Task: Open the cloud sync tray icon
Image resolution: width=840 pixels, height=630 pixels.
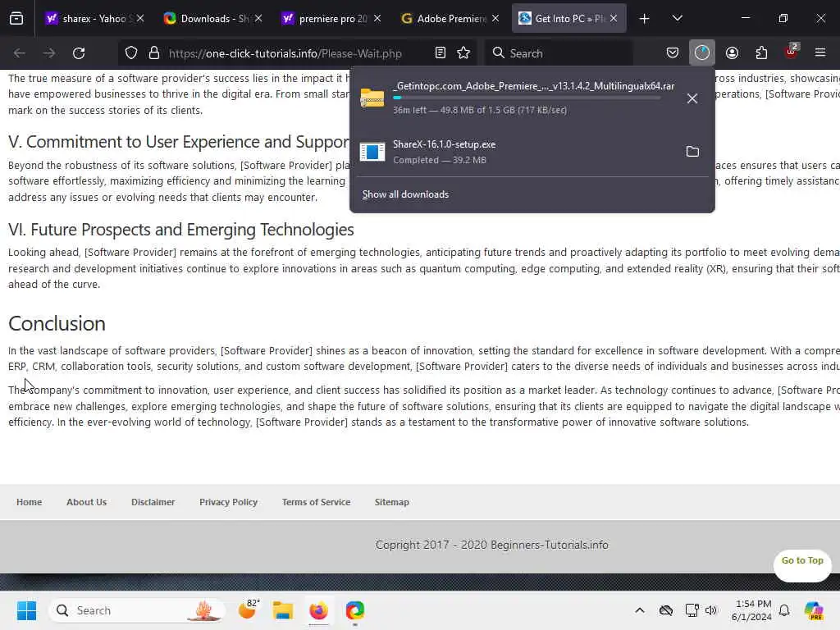Action: [666, 610]
